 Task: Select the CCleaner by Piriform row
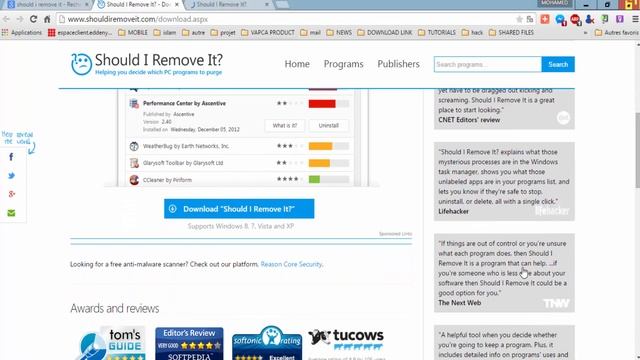click(x=239, y=180)
